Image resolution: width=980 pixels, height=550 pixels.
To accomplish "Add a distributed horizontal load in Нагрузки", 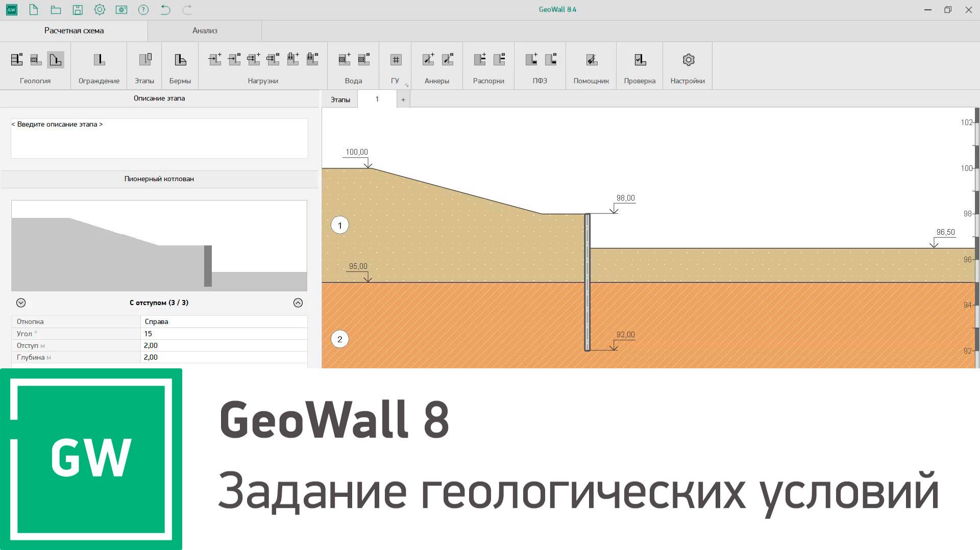I will point(254,60).
